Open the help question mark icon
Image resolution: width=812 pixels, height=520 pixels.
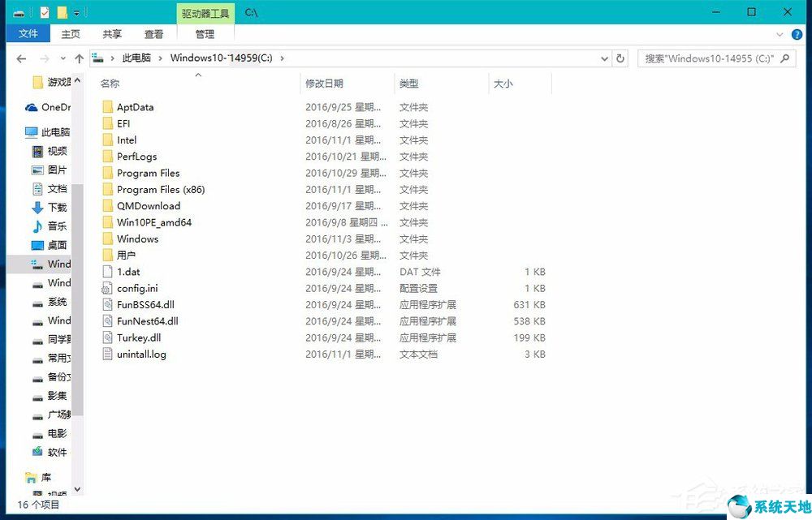pos(797,35)
